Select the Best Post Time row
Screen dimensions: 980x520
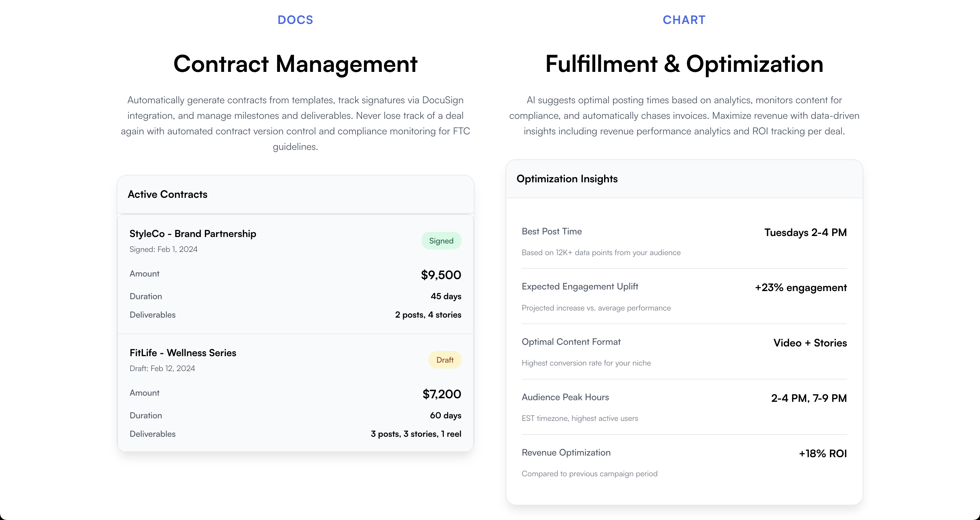(552, 232)
